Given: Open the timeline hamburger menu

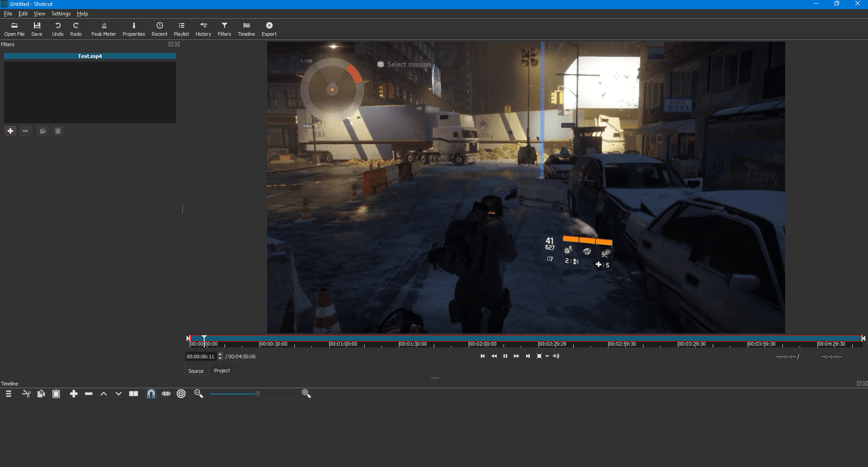Looking at the screenshot, I should [x=8, y=394].
